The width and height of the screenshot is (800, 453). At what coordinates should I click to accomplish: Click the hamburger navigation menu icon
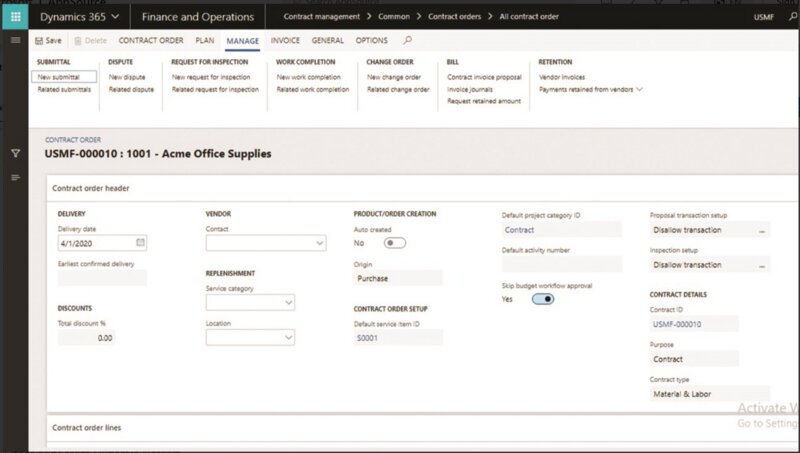(15, 41)
